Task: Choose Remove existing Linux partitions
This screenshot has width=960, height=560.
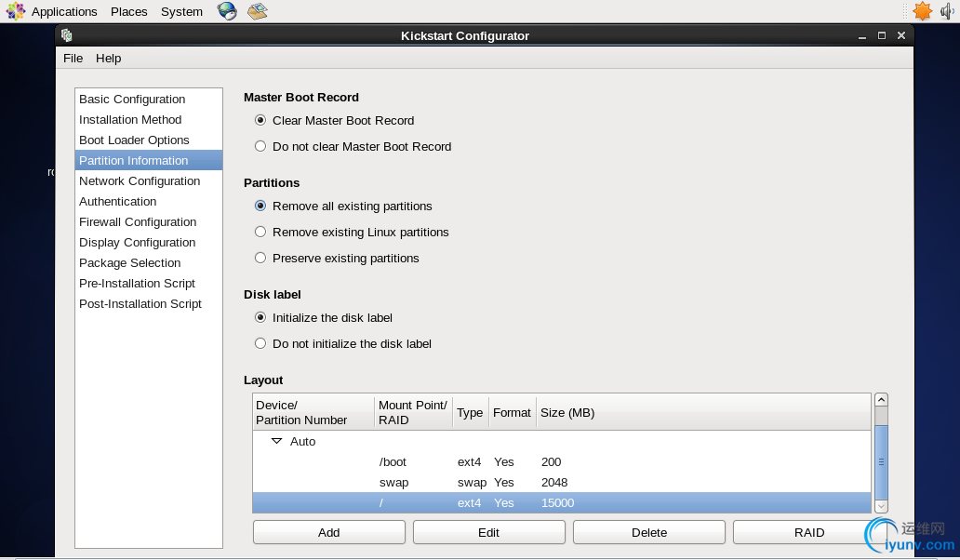Action: (260, 232)
